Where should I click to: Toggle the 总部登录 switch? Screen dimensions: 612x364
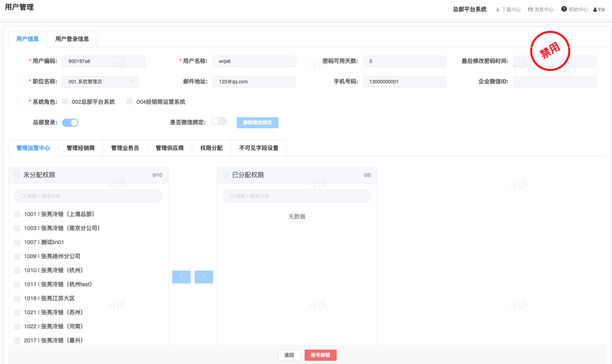pos(70,123)
